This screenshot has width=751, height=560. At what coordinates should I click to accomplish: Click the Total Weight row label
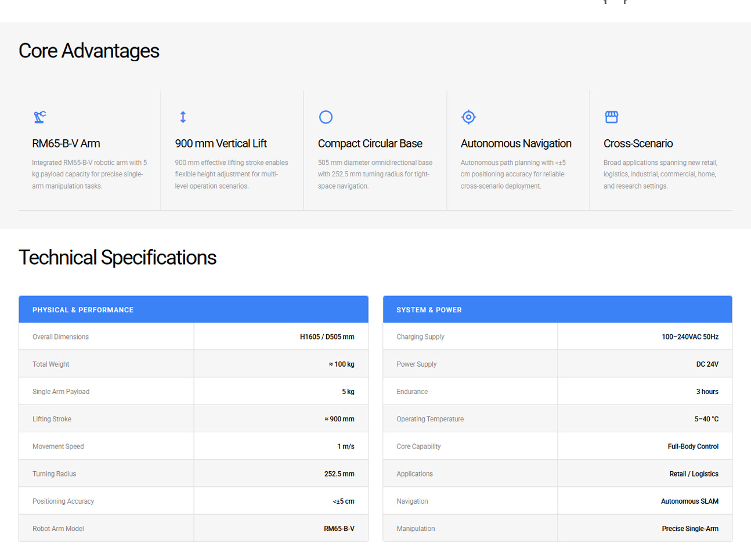coord(50,364)
